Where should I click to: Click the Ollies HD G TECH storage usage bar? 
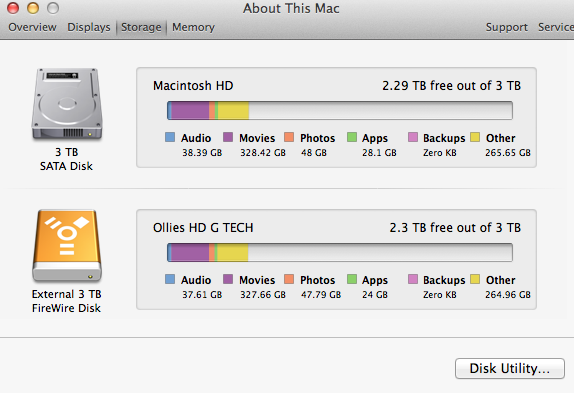tap(340, 252)
